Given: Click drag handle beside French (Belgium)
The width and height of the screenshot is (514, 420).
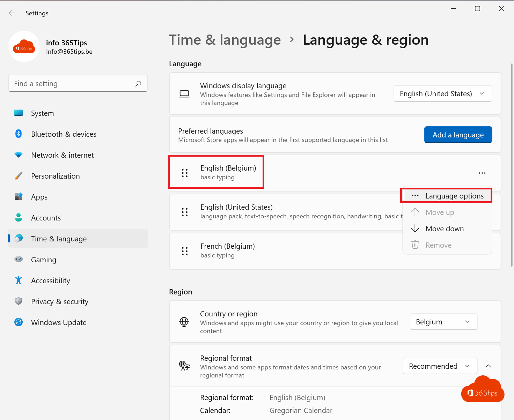Looking at the screenshot, I should [x=185, y=251].
